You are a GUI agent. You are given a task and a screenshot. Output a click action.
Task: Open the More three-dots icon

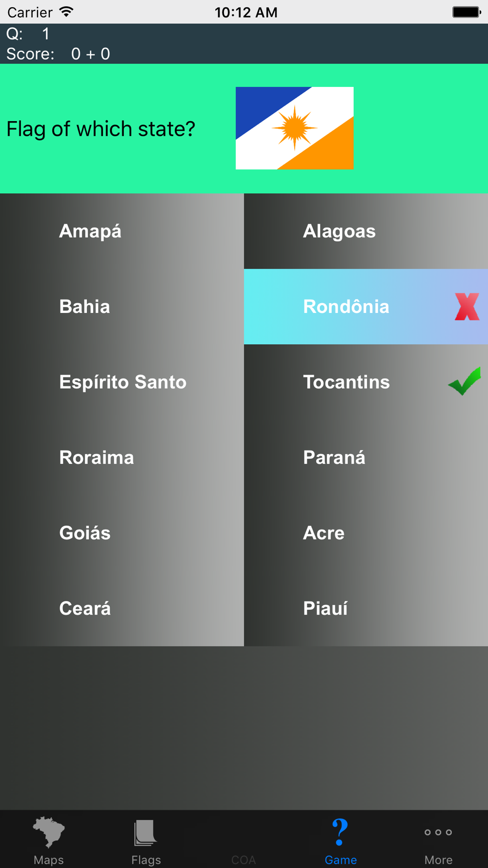438,832
